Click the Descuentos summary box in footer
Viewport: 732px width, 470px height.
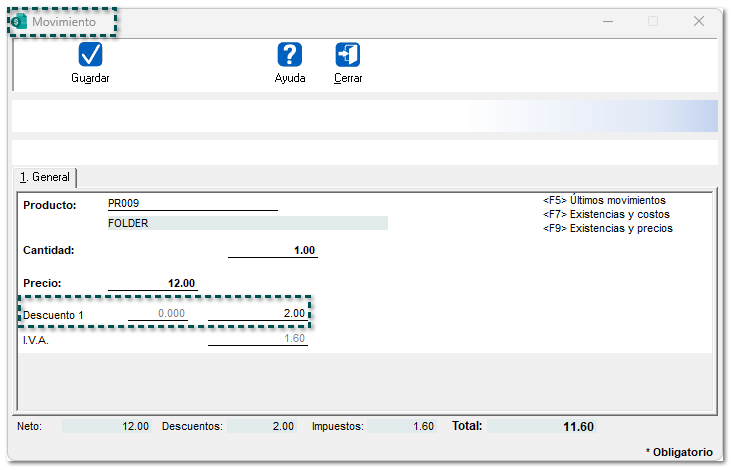click(x=261, y=426)
